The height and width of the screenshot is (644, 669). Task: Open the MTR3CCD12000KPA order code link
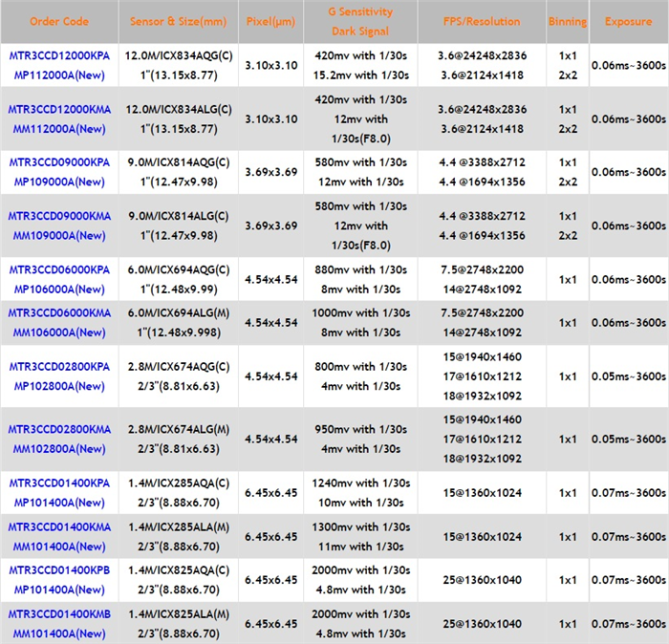[59, 55]
